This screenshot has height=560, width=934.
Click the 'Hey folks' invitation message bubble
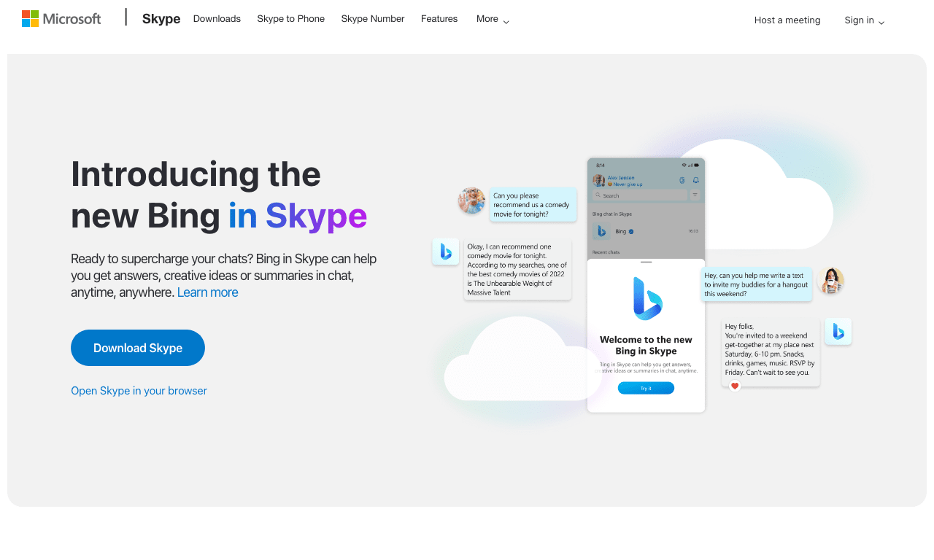[771, 352]
